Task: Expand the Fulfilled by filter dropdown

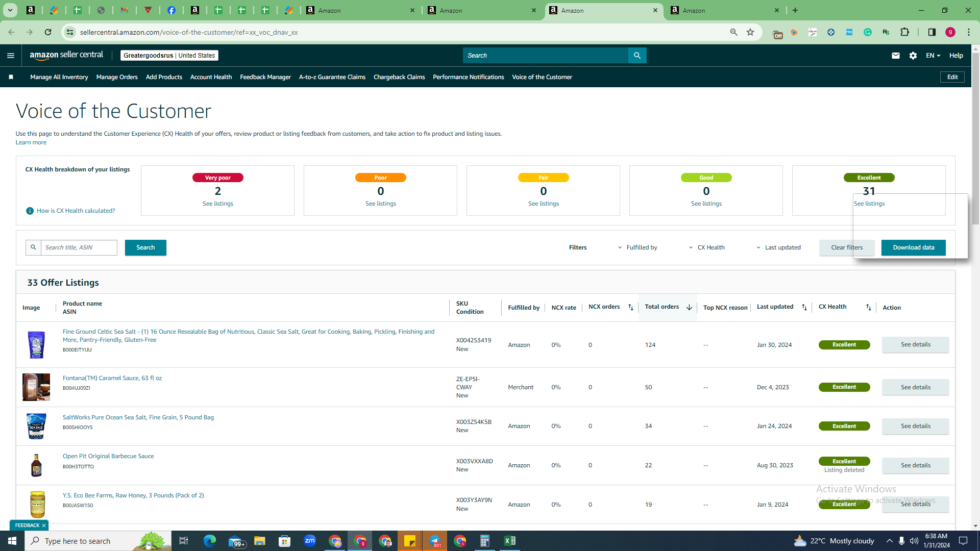Action: 638,247
